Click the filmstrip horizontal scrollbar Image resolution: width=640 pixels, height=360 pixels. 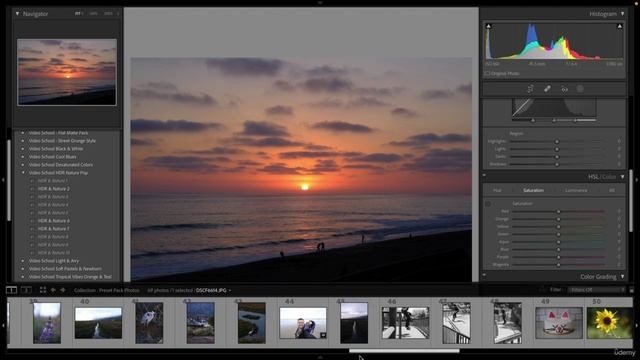tap(404, 351)
